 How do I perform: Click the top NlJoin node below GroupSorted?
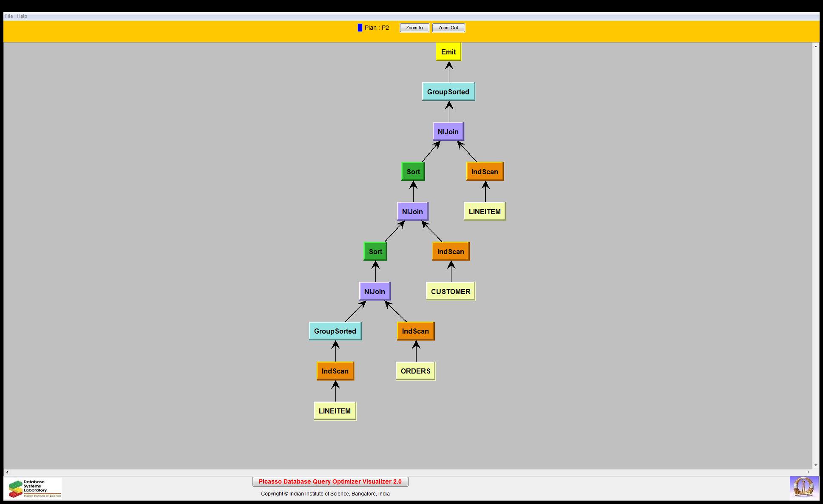[448, 132]
